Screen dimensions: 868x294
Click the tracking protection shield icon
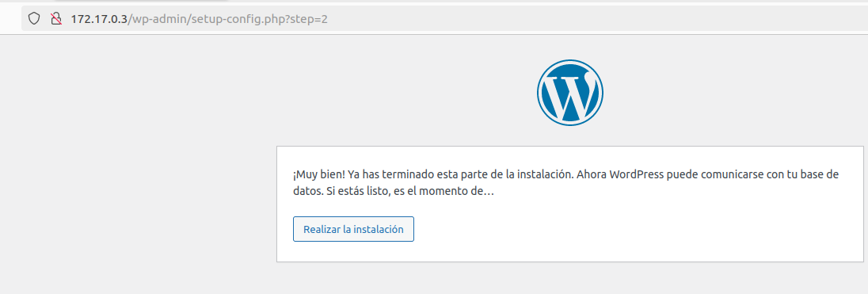34,19
